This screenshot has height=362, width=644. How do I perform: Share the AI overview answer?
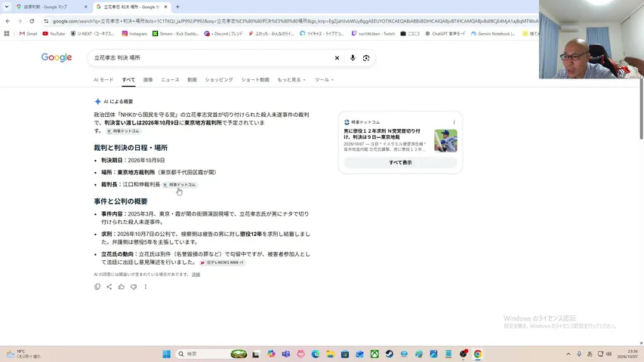[109, 287]
